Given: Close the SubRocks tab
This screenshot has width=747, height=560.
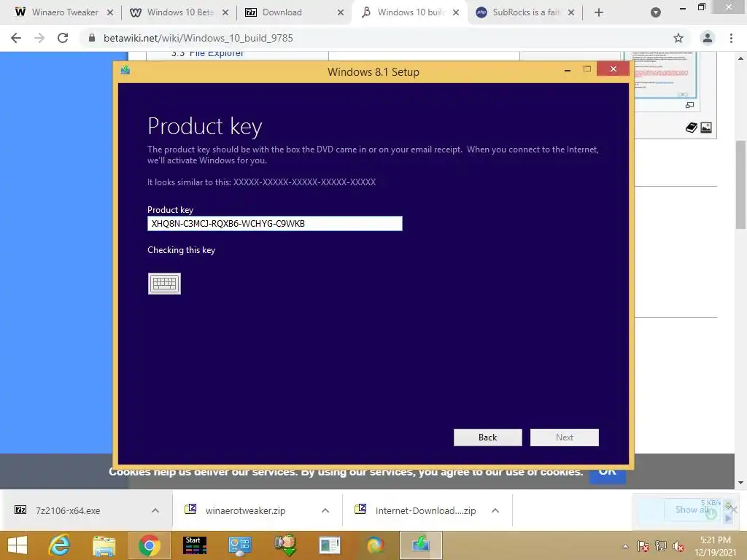Looking at the screenshot, I should click(571, 12).
